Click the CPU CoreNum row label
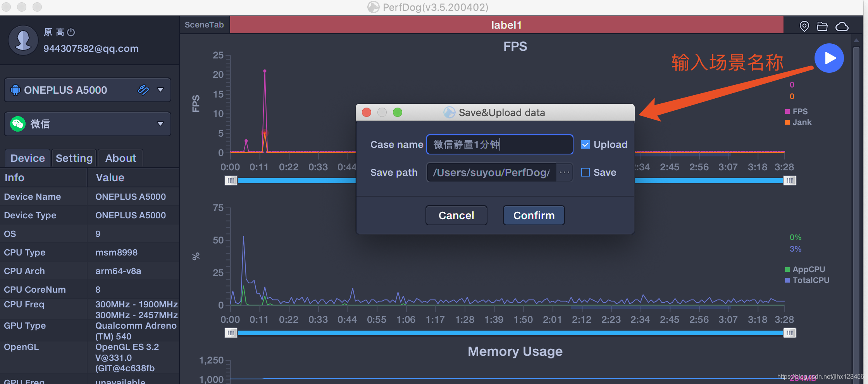The width and height of the screenshot is (868, 384). [35, 290]
